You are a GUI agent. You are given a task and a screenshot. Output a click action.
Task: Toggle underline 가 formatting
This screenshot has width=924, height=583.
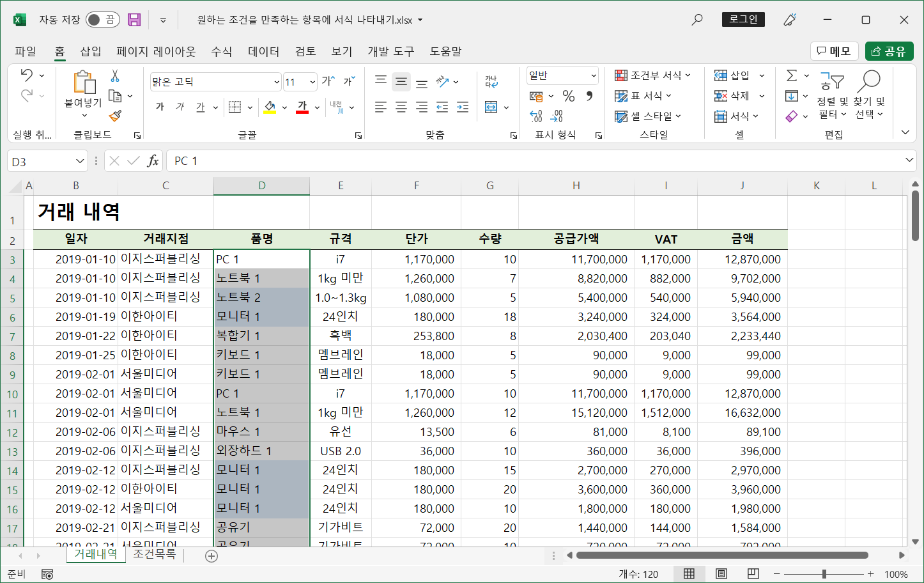201,107
